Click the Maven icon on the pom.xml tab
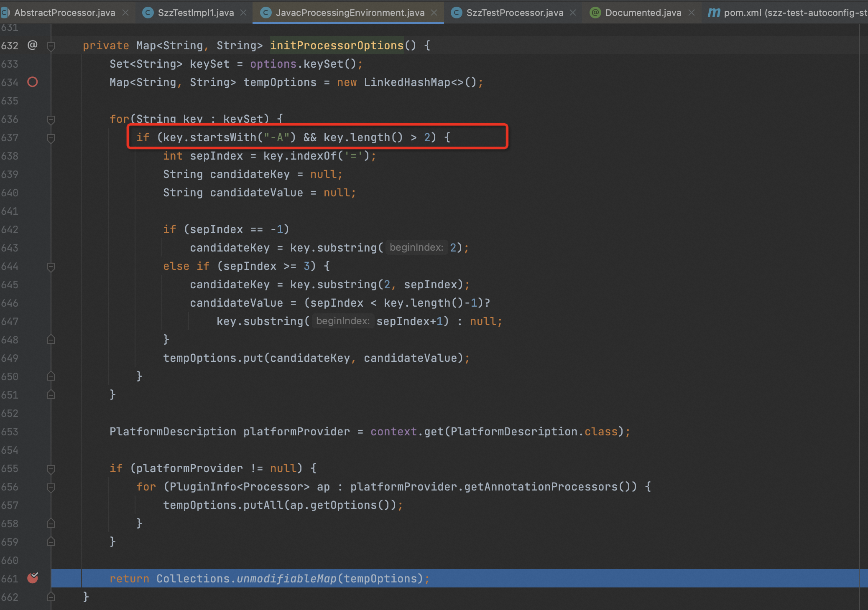Viewport: 868px width, 610px height. [x=714, y=13]
